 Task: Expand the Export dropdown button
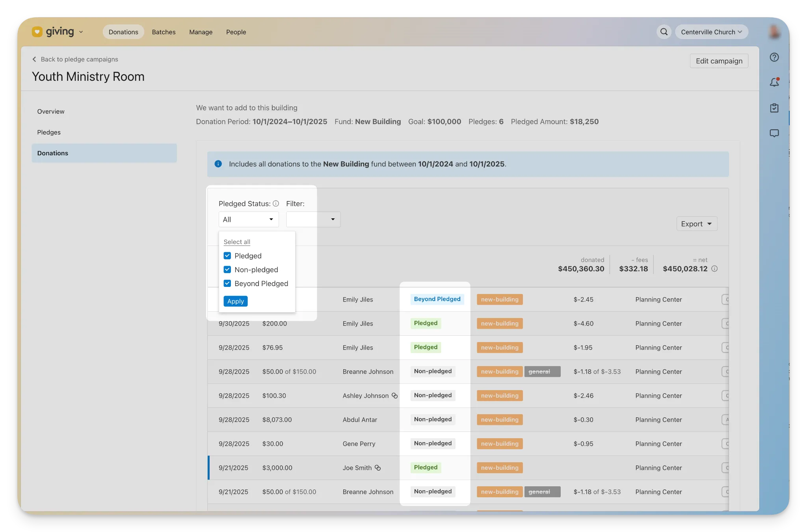pyautogui.click(x=697, y=224)
